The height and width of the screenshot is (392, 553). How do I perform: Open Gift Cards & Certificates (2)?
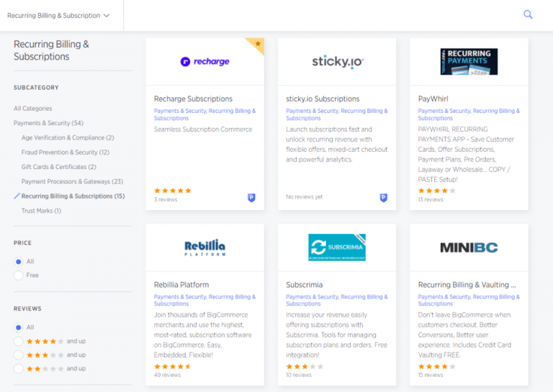(58, 167)
